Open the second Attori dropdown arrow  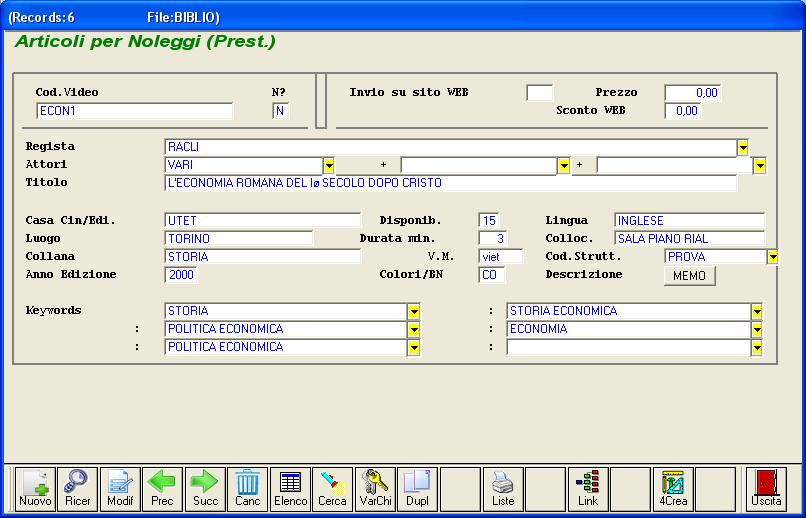point(564,166)
